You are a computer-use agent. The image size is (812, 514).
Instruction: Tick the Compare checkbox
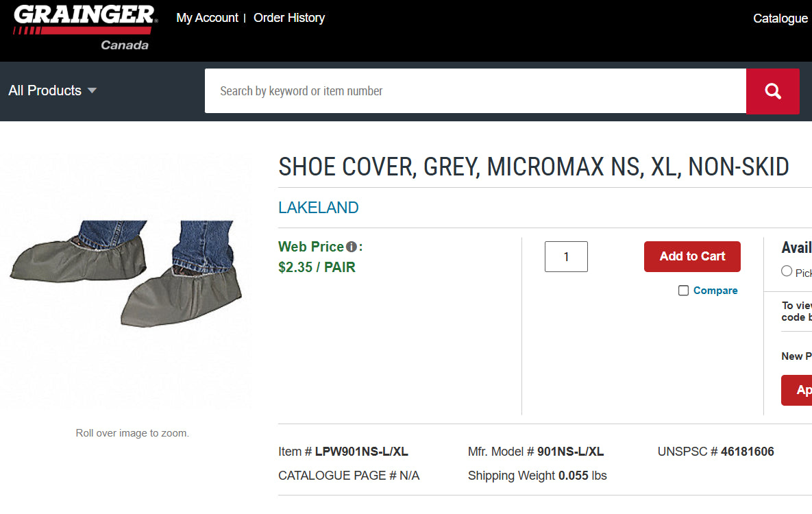pos(683,291)
